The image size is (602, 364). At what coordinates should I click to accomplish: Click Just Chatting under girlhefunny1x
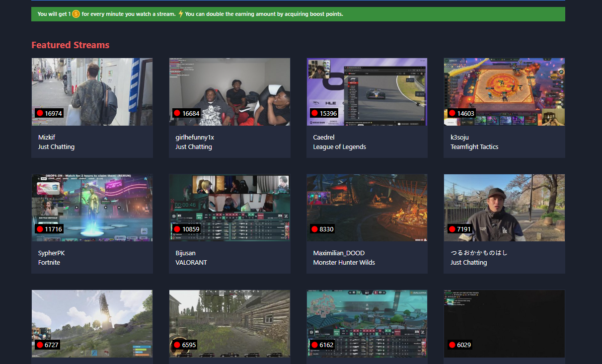click(194, 146)
